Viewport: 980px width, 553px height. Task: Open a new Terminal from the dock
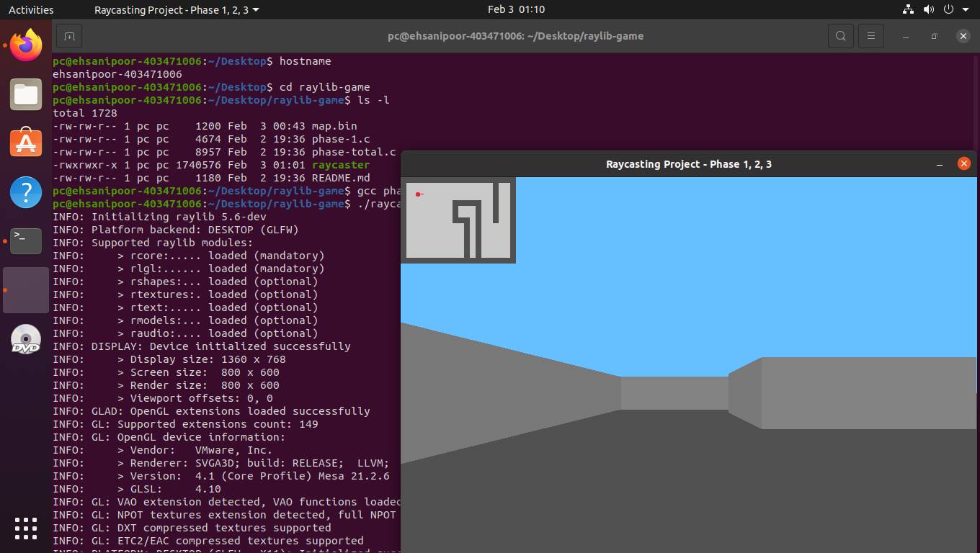tap(25, 240)
